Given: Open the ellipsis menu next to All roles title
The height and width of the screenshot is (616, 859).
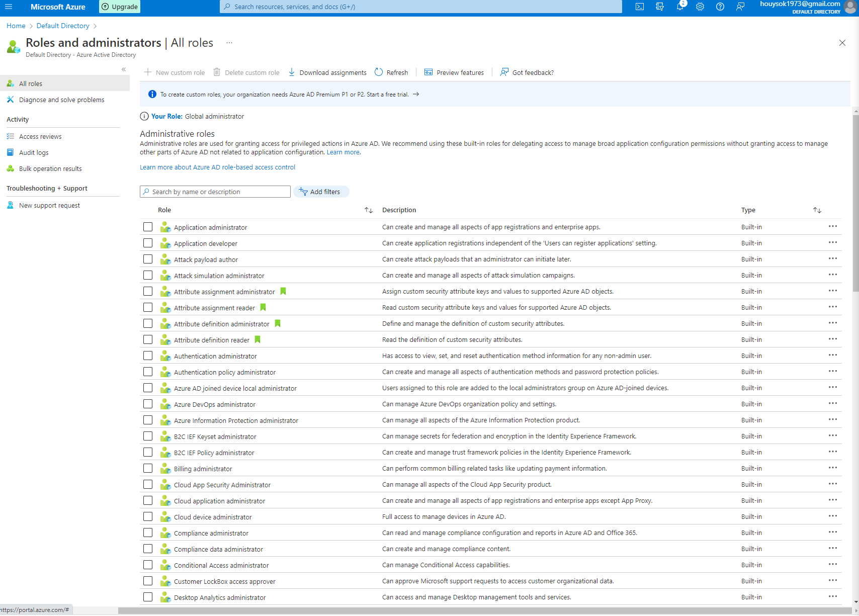Looking at the screenshot, I should (229, 43).
